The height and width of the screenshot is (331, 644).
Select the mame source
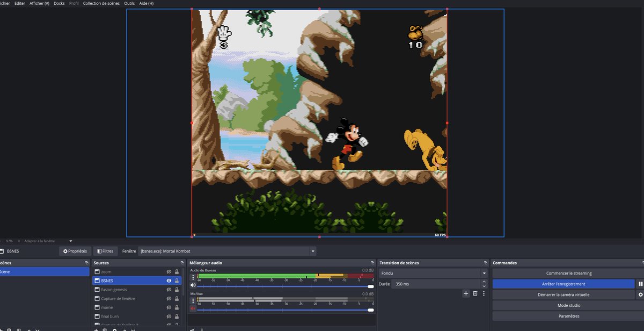point(137,307)
